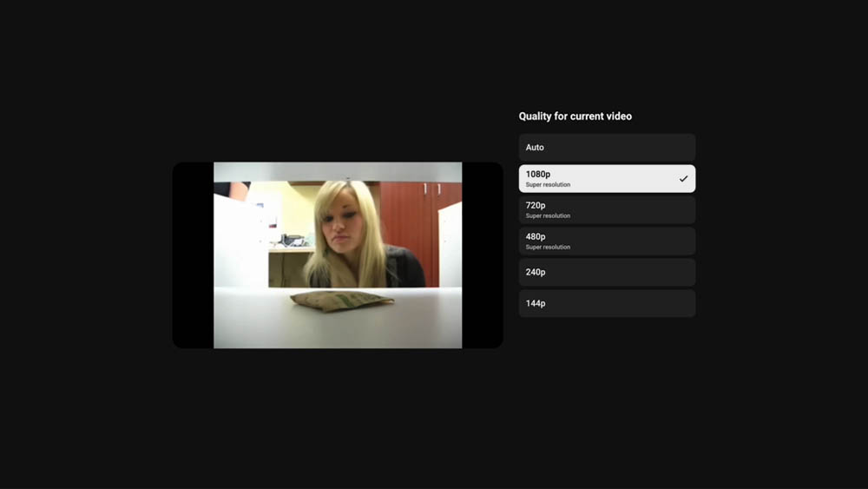Select lowest quality 144p

(x=607, y=304)
